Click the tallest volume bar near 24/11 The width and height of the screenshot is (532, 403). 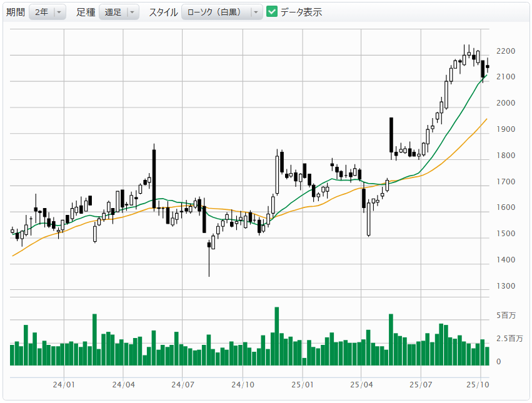pyautogui.click(x=277, y=336)
